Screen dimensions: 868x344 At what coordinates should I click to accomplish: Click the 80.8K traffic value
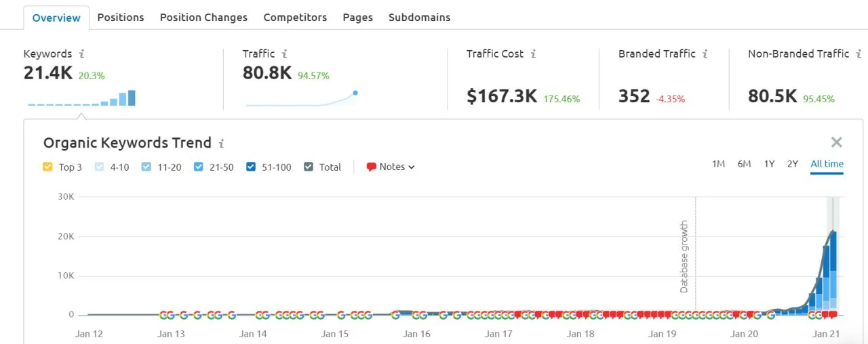(267, 74)
